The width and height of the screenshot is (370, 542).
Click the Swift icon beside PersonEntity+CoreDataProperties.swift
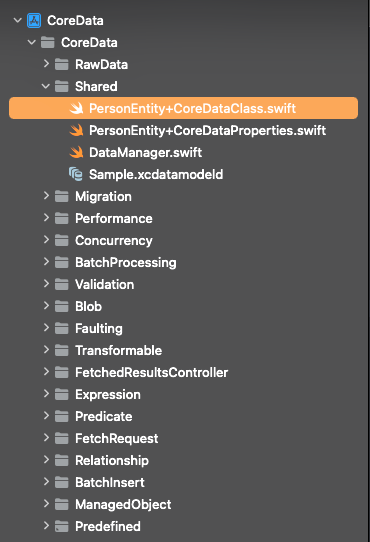(76, 130)
